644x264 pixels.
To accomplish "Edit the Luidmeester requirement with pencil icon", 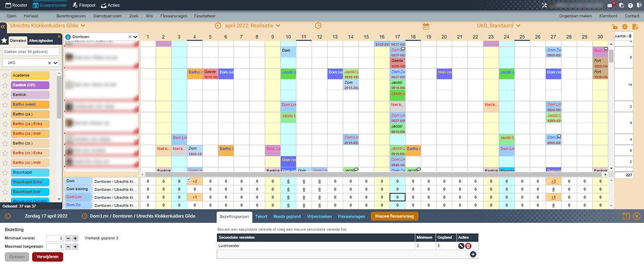I will click(461, 246).
